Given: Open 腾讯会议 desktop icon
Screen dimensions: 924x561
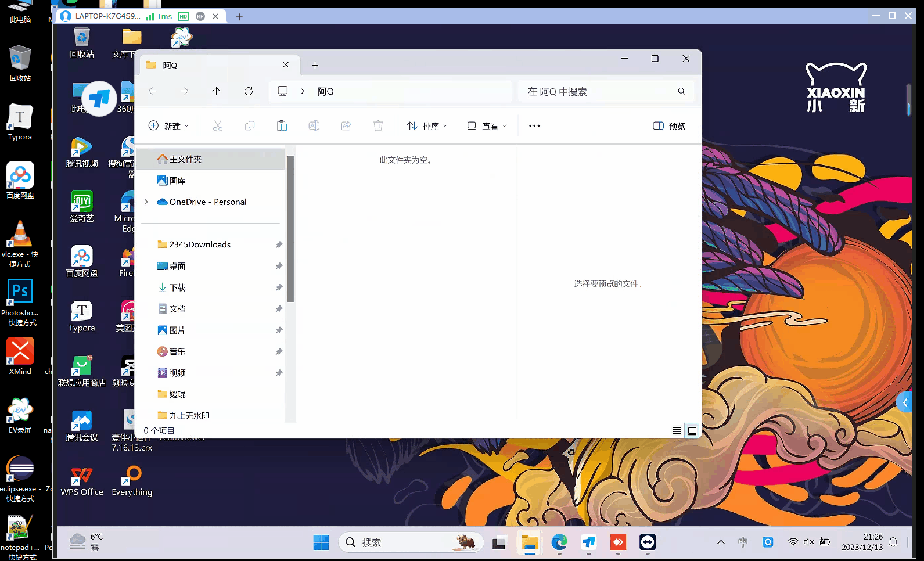Looking at the screenshot, I should 82,426.
